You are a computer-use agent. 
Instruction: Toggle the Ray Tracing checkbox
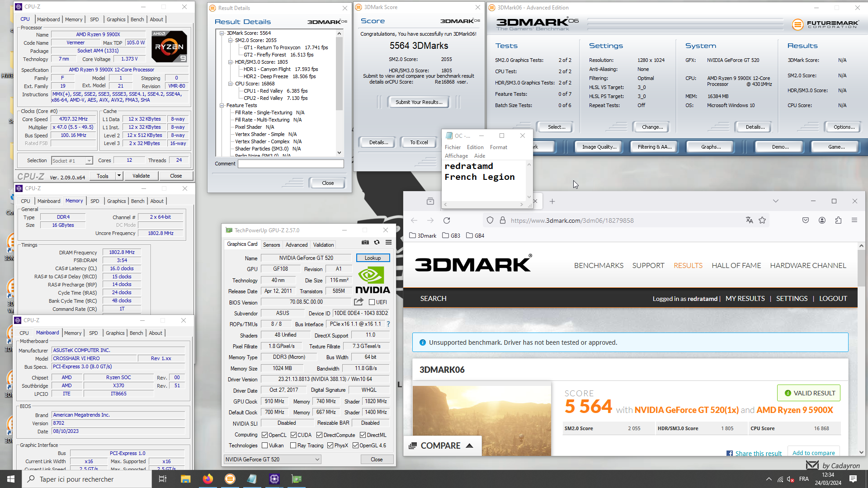(x=294, y=445)
